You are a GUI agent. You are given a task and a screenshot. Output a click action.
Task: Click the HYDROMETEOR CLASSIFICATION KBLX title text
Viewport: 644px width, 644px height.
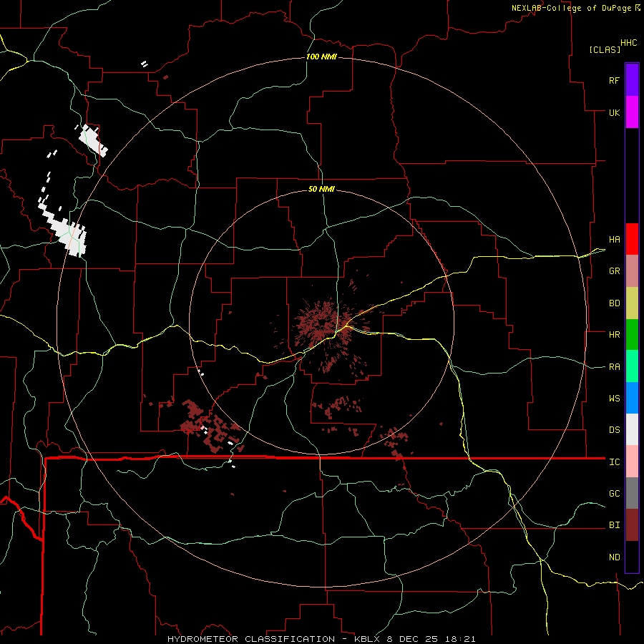(321, 639)
